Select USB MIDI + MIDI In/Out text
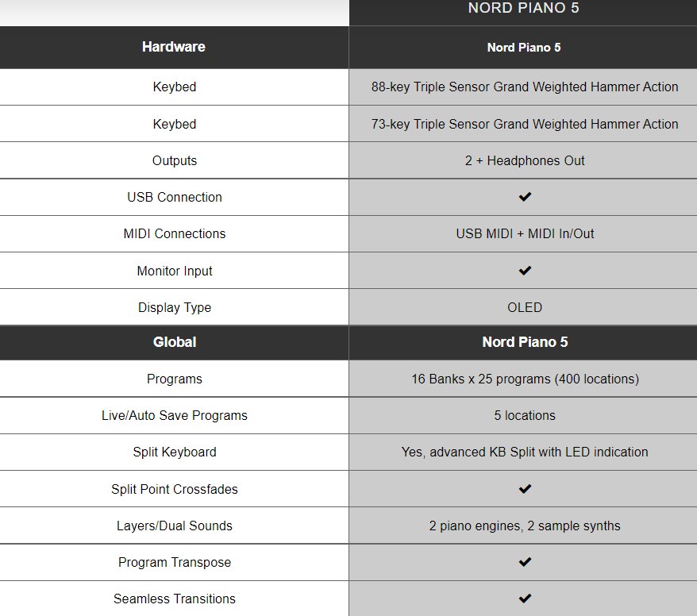 coord(525,233)
